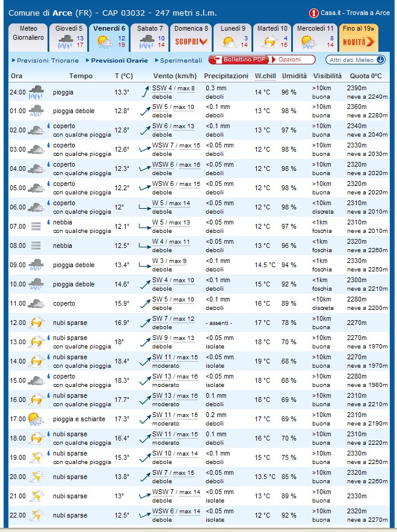Click wind value 'WSW 7 / max 15' at 03.00
This screenshot has height=532, width=397.
point(176,145)
